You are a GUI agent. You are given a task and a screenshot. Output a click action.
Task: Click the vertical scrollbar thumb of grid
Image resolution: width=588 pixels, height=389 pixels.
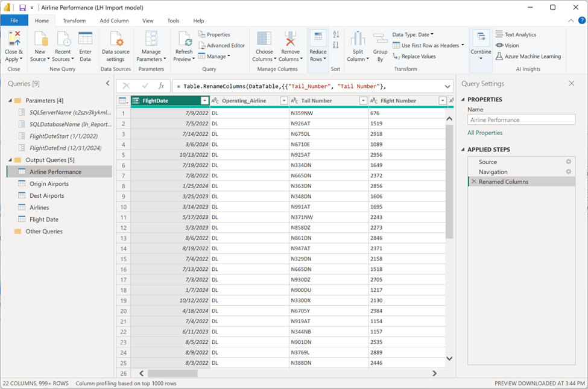[x=449, y=182]
